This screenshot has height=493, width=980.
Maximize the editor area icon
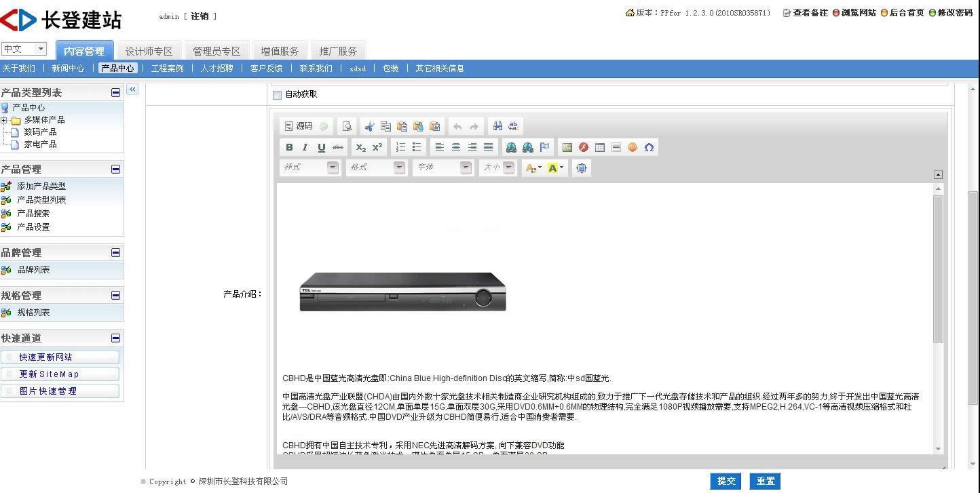[x=582, y=167]
